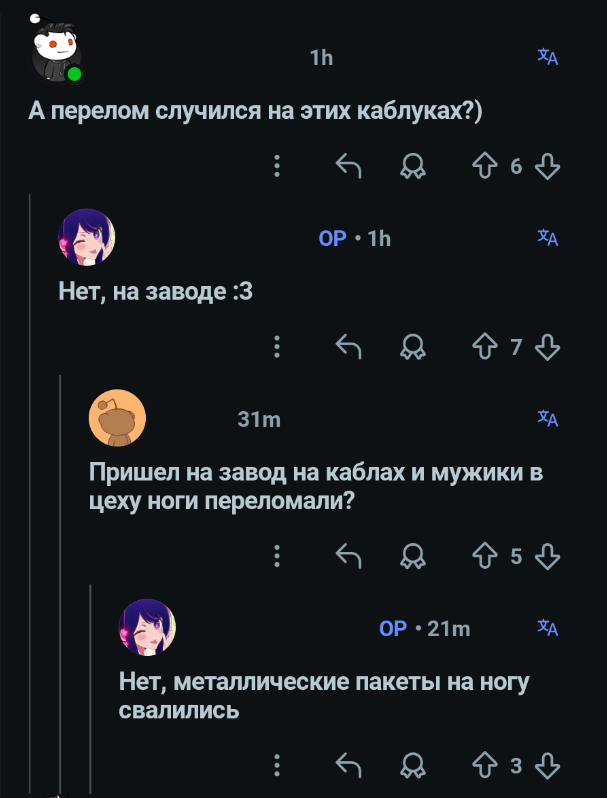Downvote the "Нет, на заводе :3" reply

point(547,347)
